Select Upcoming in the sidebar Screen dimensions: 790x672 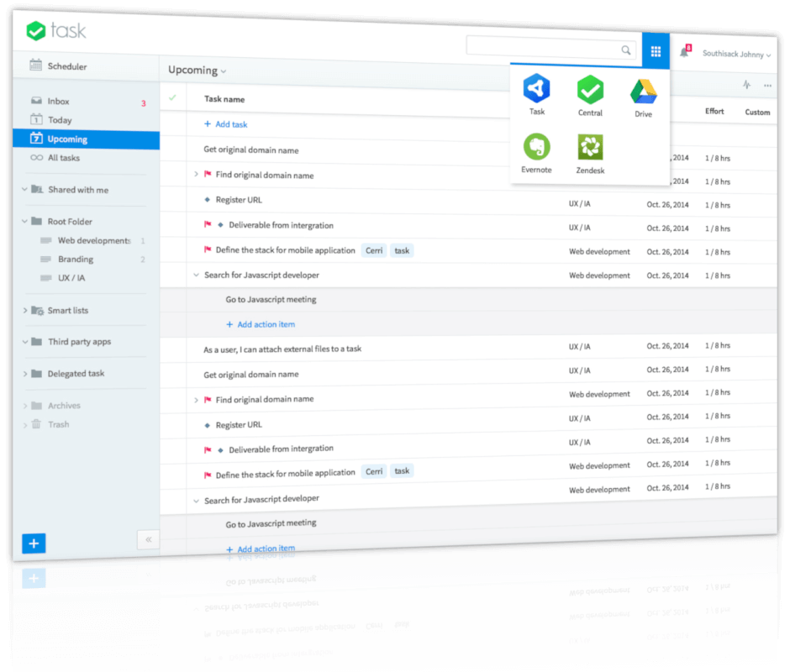click(87, 139)
